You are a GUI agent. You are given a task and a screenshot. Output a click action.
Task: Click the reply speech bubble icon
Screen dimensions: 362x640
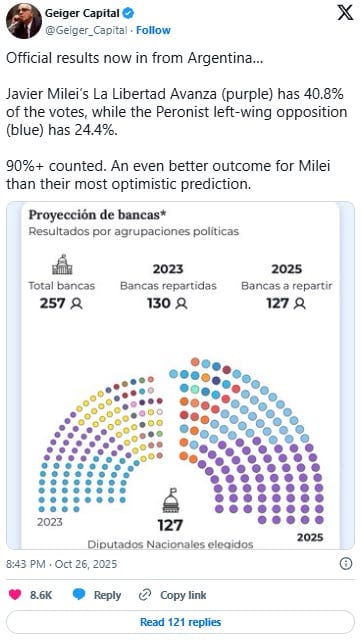coord(78,595)
